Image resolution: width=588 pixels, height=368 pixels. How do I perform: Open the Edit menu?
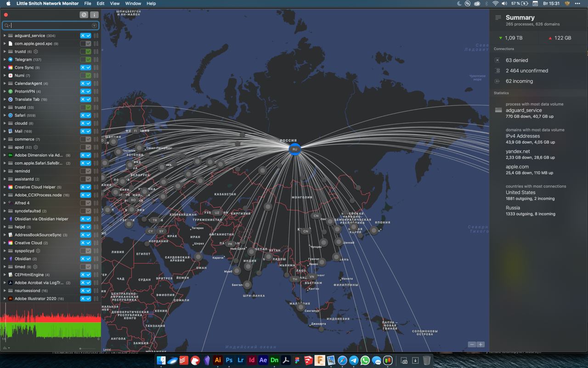point(101,3)
